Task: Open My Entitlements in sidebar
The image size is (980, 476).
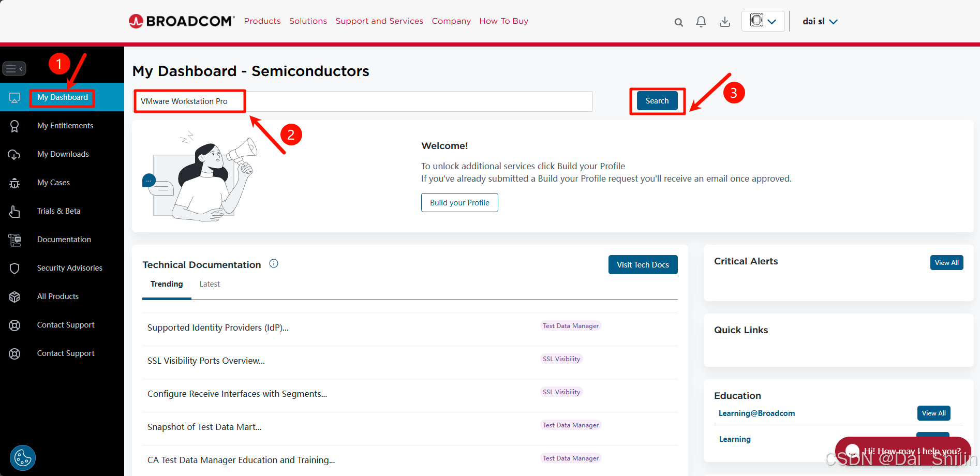Action: pos(65,126)
